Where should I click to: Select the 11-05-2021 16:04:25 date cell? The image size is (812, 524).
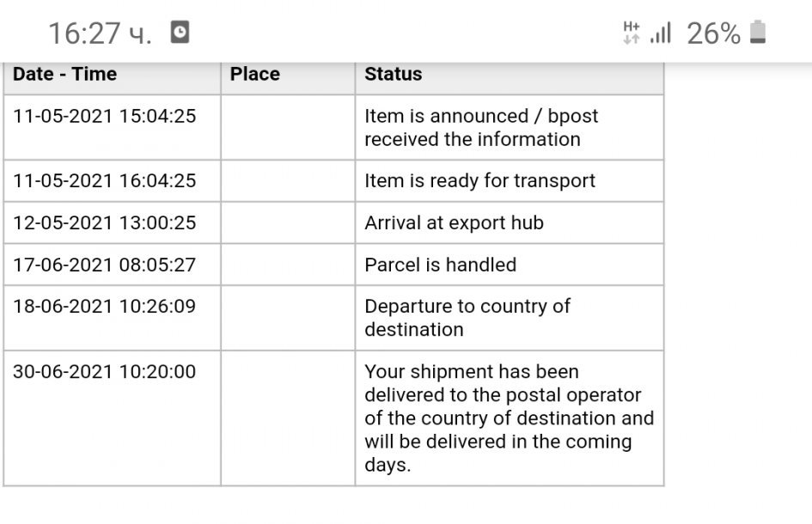(x=104, y=181)
